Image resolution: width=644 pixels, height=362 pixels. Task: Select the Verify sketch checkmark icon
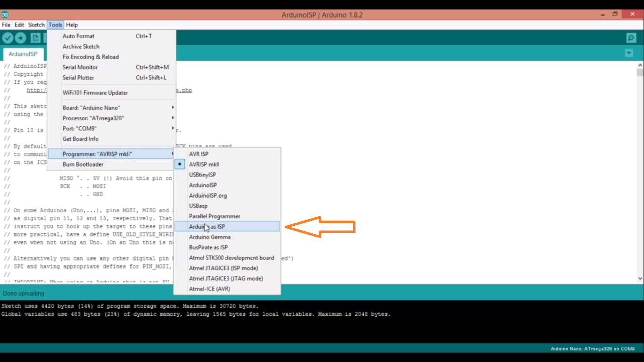[8, 38]
